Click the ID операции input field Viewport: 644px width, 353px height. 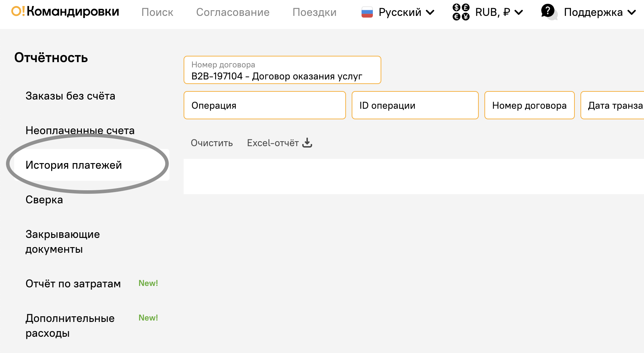pos(415,105)
